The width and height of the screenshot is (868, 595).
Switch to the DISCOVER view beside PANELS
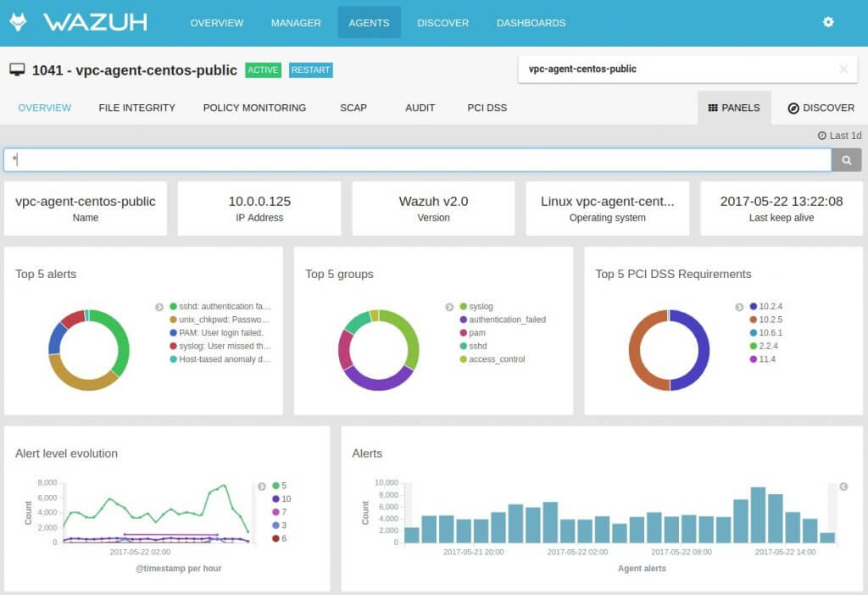point(821,108)
